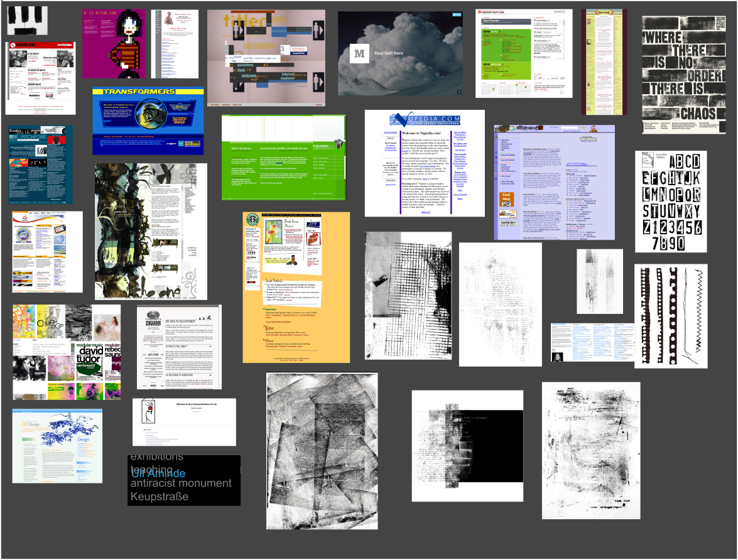
Task: Click the Starbucks logo on the yellow page
Action: coord(252,220)
